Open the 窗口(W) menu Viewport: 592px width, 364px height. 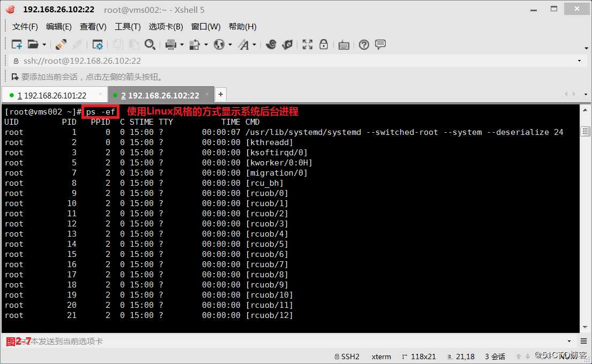click(x=206, y=26)
